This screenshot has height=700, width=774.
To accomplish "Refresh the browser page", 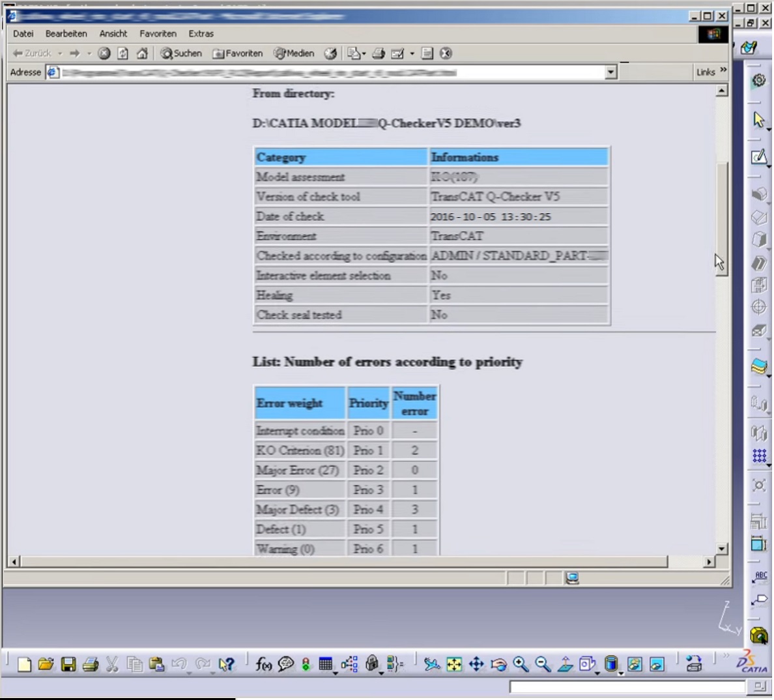I will (x=123, y=53).
